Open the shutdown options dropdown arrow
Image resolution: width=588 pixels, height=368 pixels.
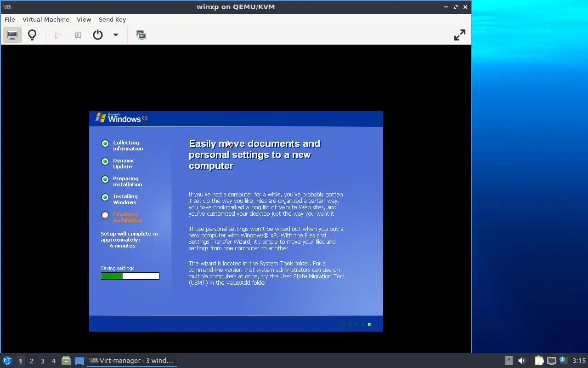tap(116, 35)
